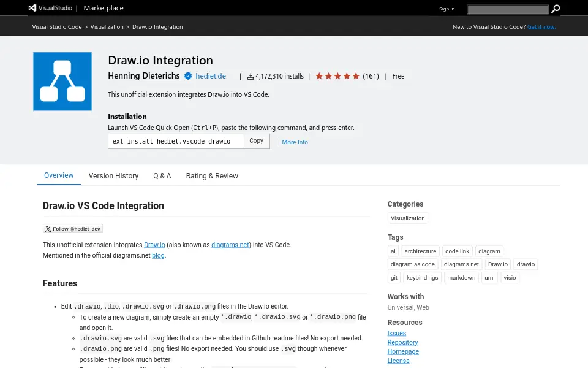The image size is (588, 368).
Task: Click the 'Draw.io Integration' breadcrumb text
Action: point(157,26)
